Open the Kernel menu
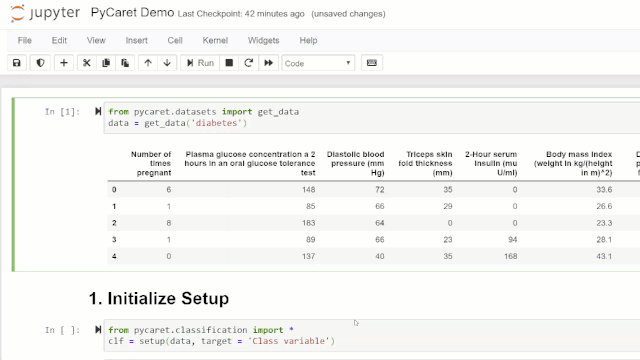 tap(215, 40)
